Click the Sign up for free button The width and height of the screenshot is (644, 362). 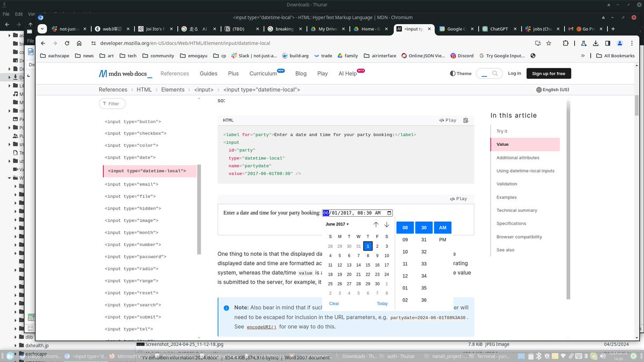click(548, 73)
